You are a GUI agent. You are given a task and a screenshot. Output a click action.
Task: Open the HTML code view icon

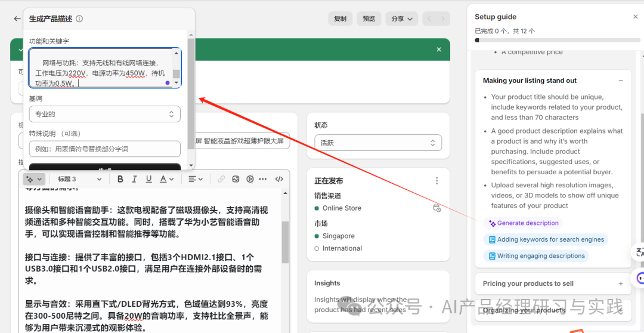point(278,179)
